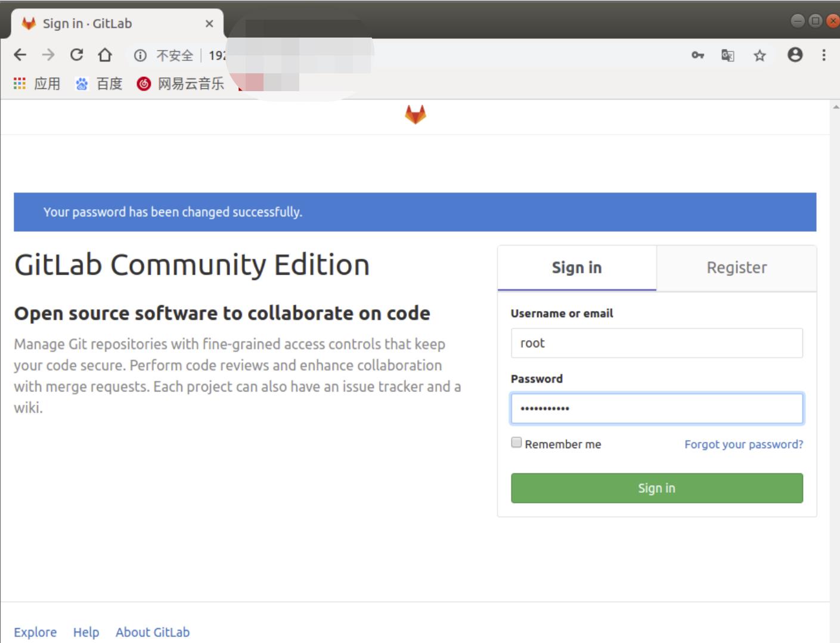Maximize the browser window
Screen dimensions: 840x643
[x=815, y=21]
